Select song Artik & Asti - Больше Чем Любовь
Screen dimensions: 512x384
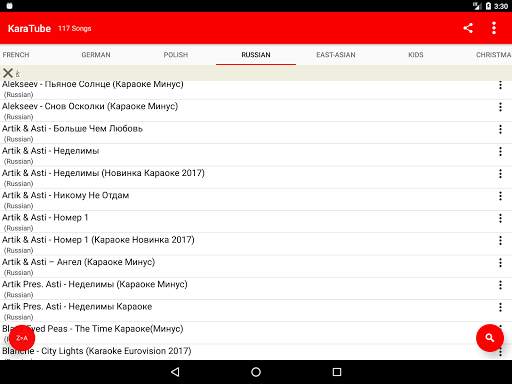click(256, 133)
